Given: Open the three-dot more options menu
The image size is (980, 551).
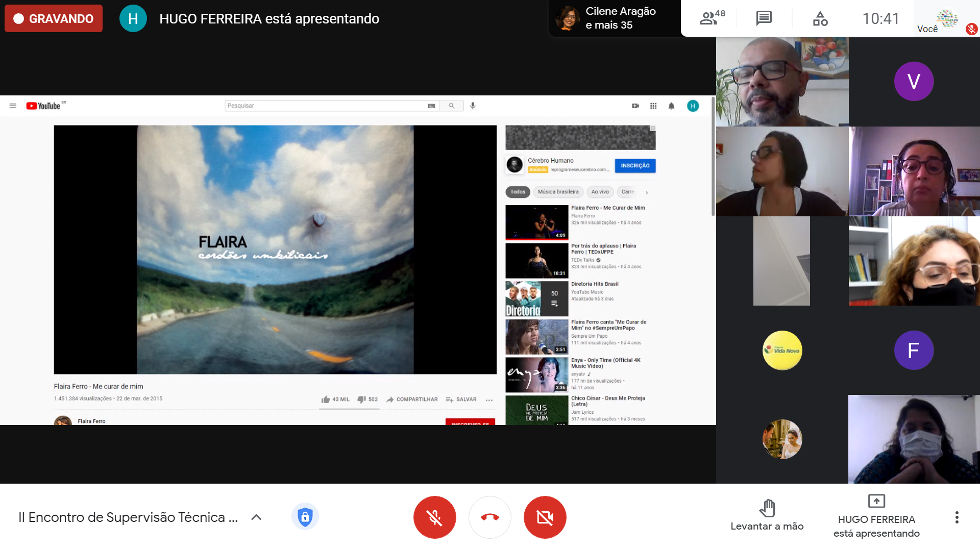Looking at the screenshot, I should click(957, 517).
